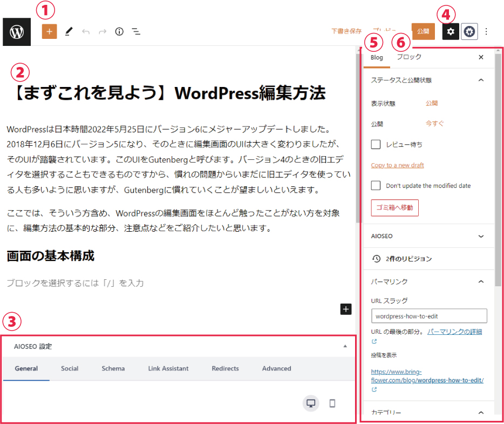
Task: Click paragraph starting ここでは、そういう方含め
Action: coord(174,221)
